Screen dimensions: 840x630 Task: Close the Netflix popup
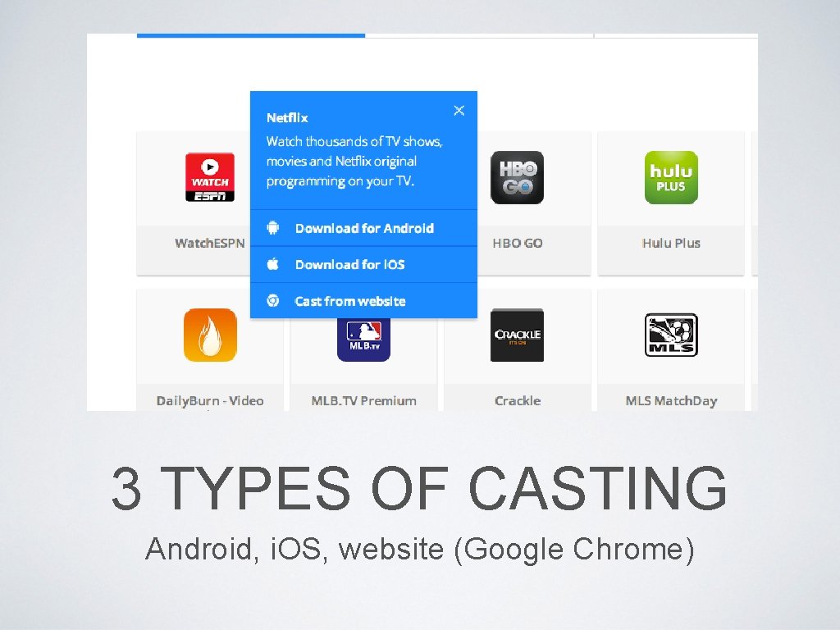[x=459, y=111]
